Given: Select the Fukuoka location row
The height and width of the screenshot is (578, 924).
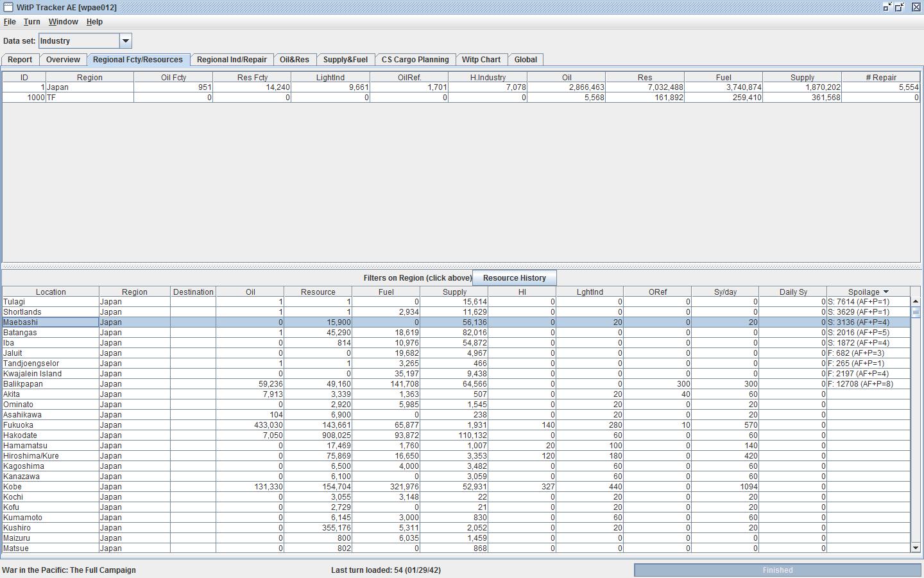Looking at the screenshot, I should coord(456,425).
